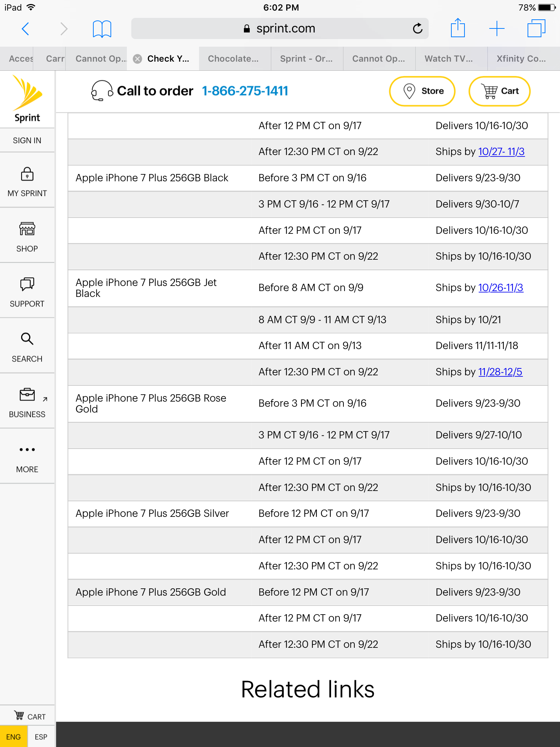Open the 10/27-11/3 ship date link
Screen dimensions: 560x747
tap(501, 151)
